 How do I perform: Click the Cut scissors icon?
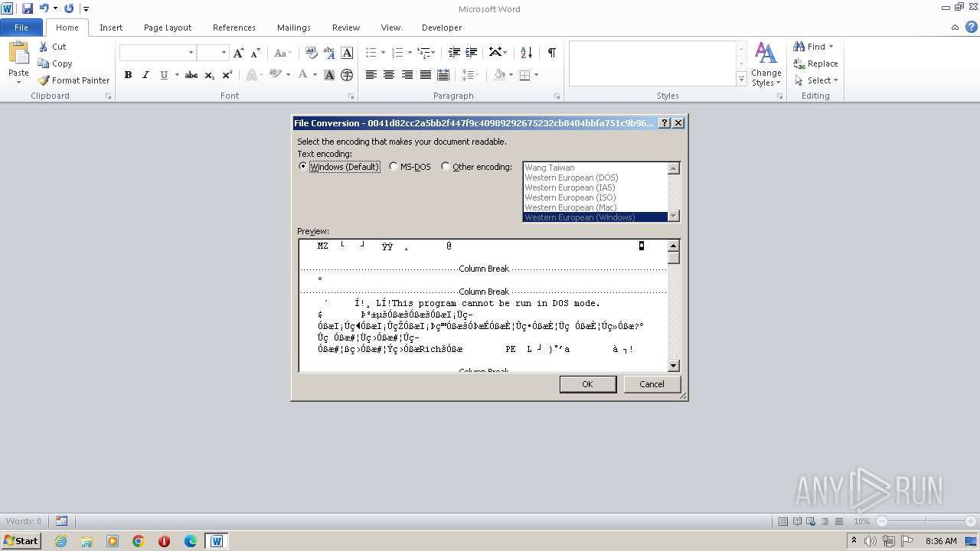(44, 47)
